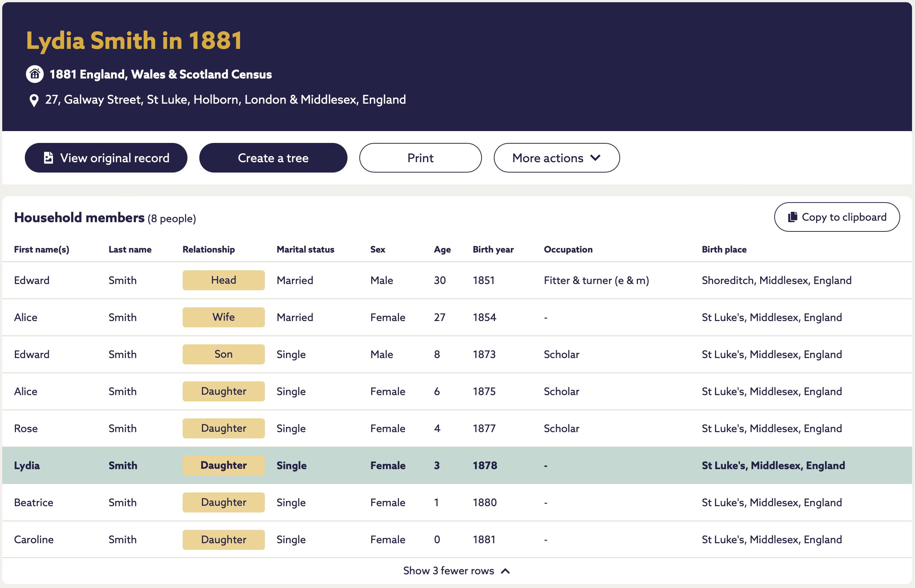Click the Daughter badge in Beatrice's row
Image resolution: width=915 pixels, height=588 pixels.
(223, 502)
